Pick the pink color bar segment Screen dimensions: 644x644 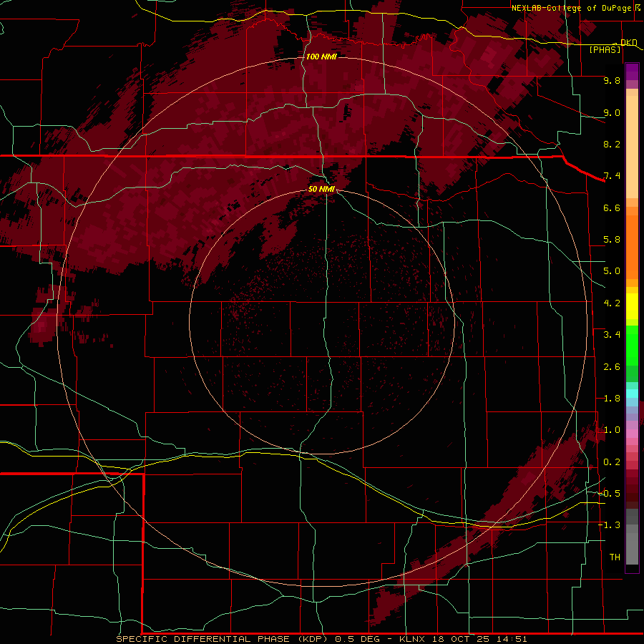pyautogui.click(x=632, y=434)
